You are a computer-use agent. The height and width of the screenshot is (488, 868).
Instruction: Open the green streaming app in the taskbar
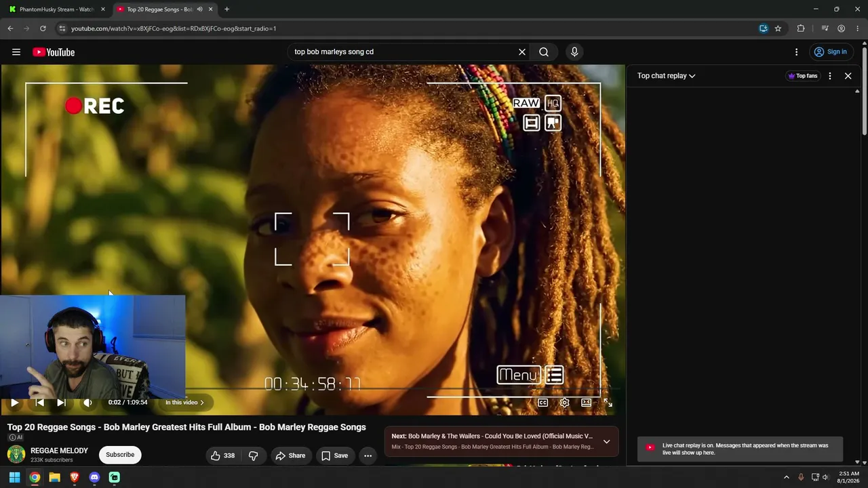click(115, 477)
